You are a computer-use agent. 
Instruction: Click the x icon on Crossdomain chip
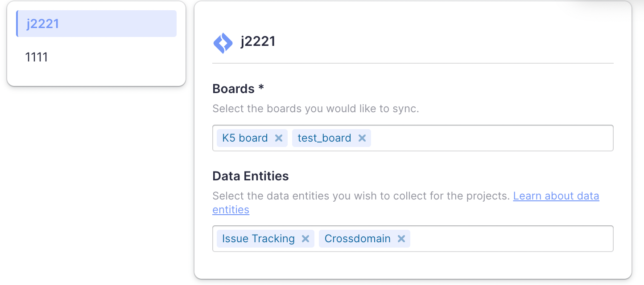pyautogui.click(x=400, y=238)
